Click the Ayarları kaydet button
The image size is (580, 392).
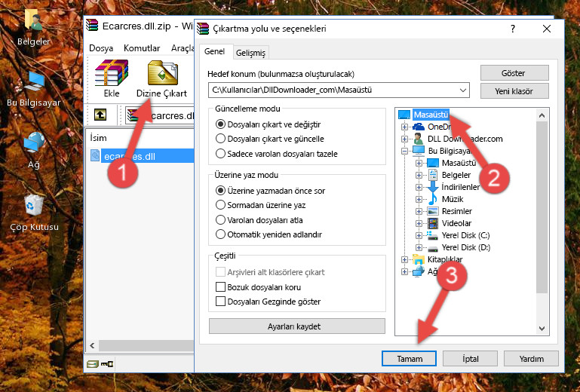click(296, 326)
